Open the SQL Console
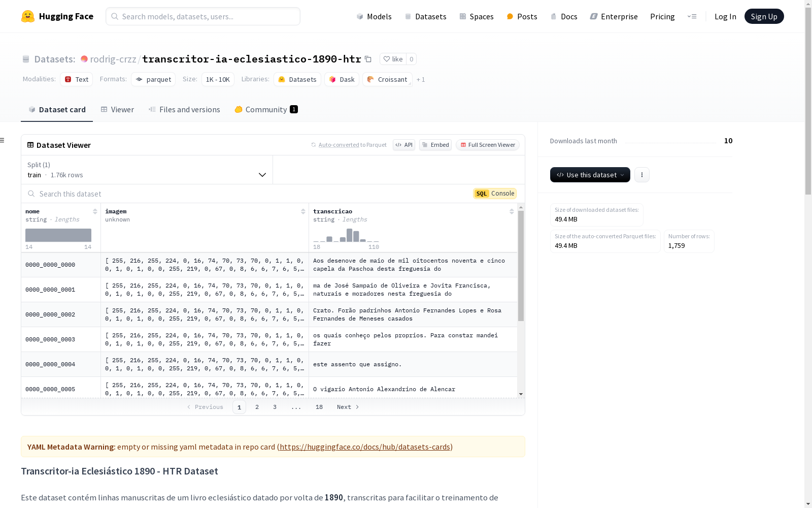The width and height of the screenshot is (812, 508). coord(495,193)
